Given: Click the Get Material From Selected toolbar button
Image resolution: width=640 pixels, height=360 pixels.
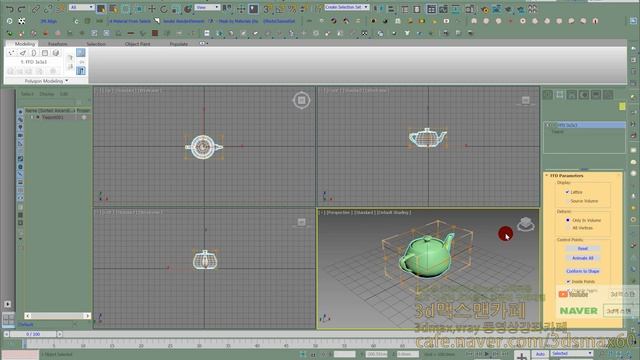Looking at the screenshot, I should [130, 21].
